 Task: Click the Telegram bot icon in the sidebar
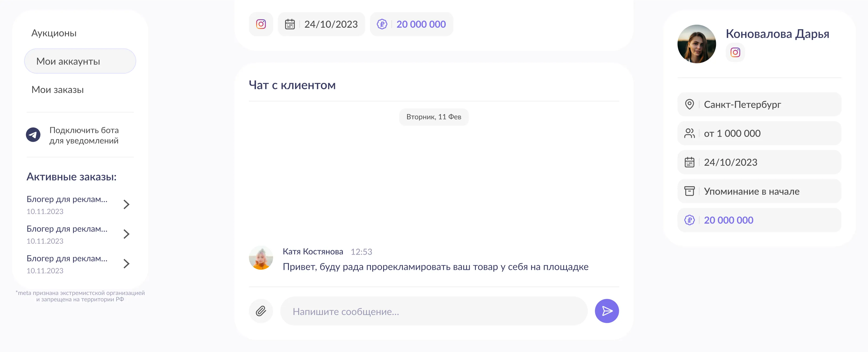tap(33, 135)
